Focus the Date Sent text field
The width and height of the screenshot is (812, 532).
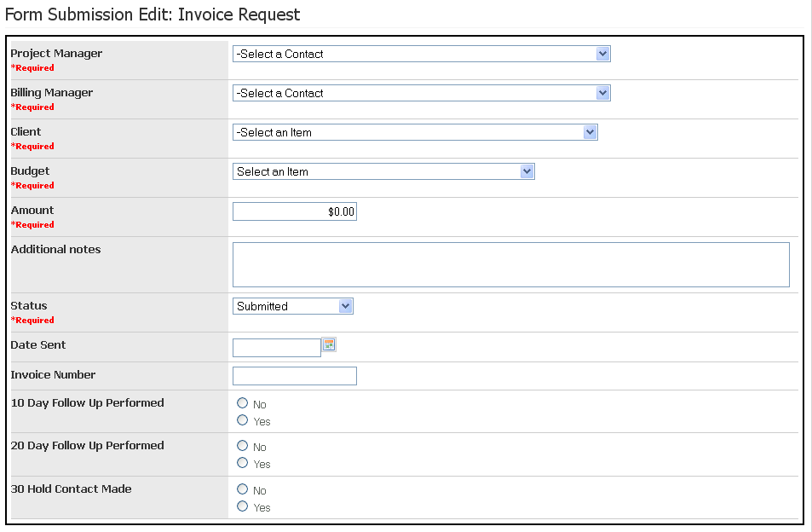tap(276, 347)
